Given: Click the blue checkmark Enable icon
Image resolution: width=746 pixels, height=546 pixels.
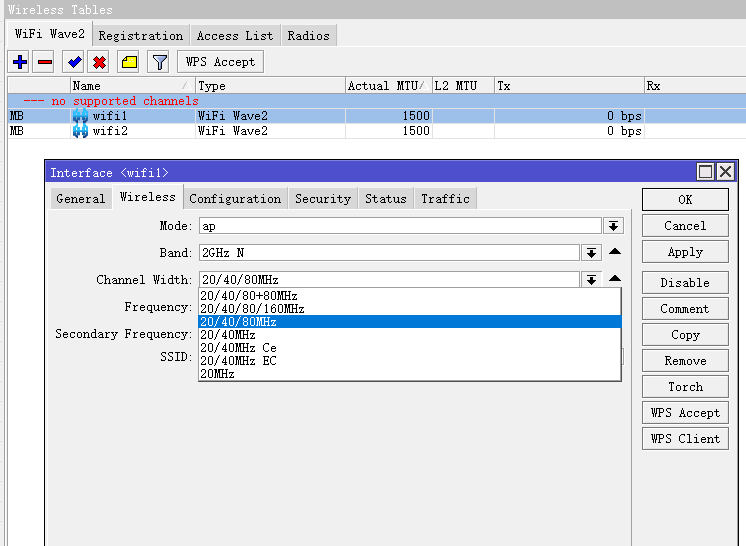Looking at the screenshot, I should (74, 62).
